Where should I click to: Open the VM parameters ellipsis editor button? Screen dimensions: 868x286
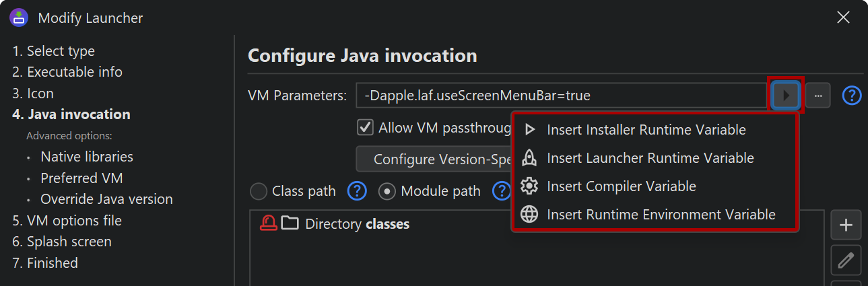click(818, 96)
